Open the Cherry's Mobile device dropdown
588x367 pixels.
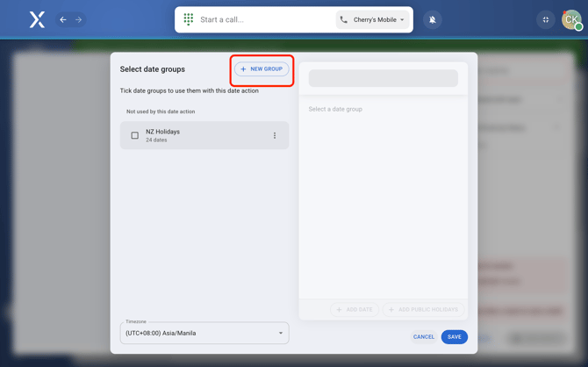pos(373,19)
